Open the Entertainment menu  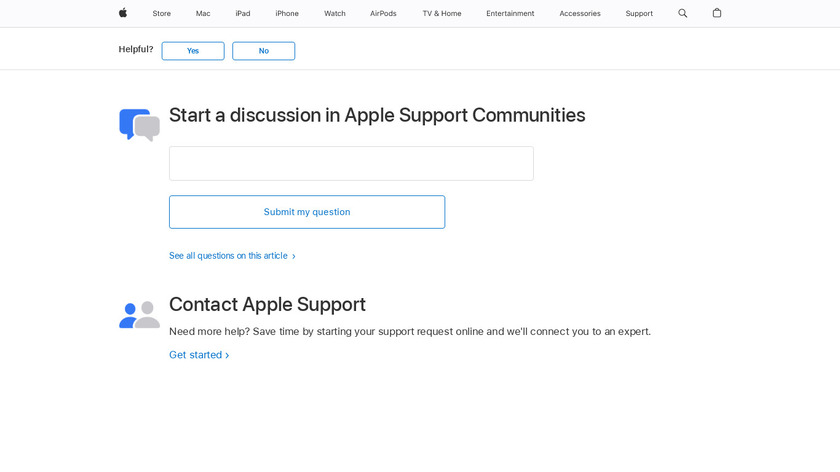[510, 13]
